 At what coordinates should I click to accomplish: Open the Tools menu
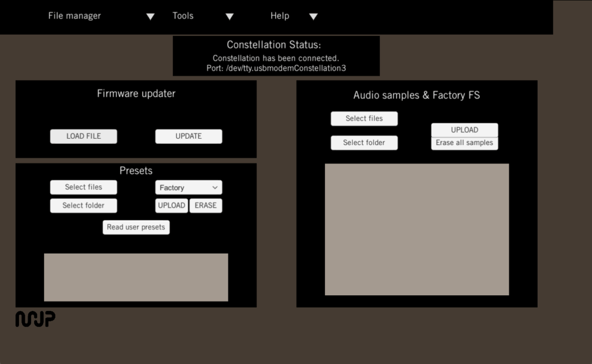pyautogui.click(x=183, y=16)
